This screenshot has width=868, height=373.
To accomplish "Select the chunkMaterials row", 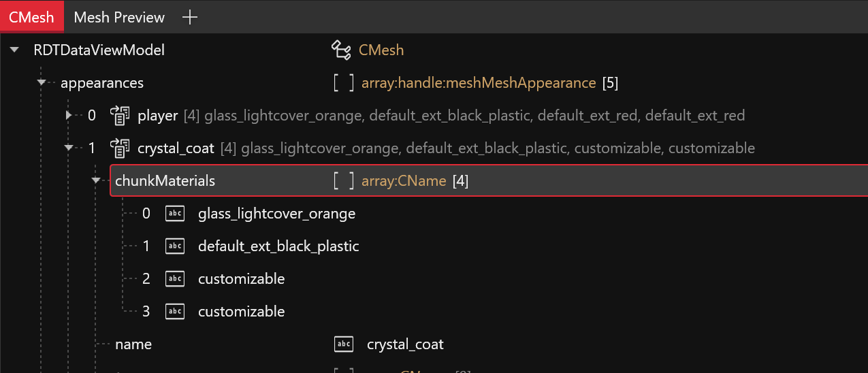I will tap(165, 181).
